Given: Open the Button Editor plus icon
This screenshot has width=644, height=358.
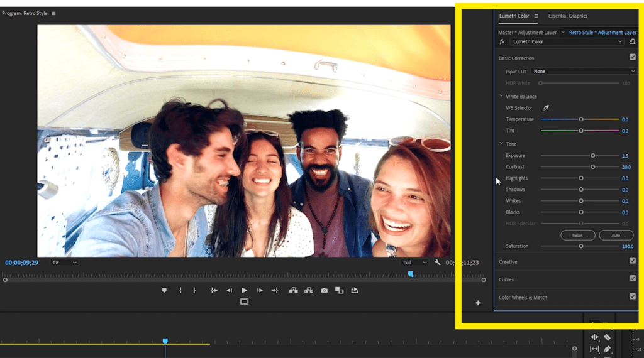Looking at the screenshot, I should 478,303.
